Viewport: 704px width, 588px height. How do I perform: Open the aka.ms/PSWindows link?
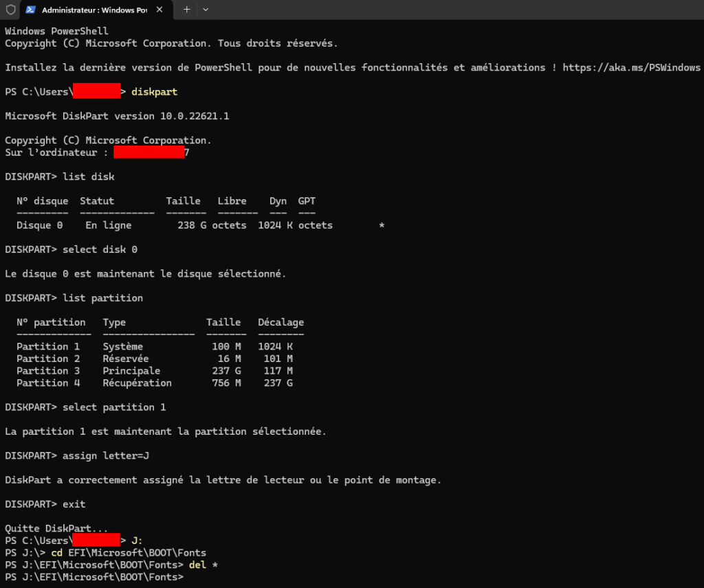coord(631,67)
